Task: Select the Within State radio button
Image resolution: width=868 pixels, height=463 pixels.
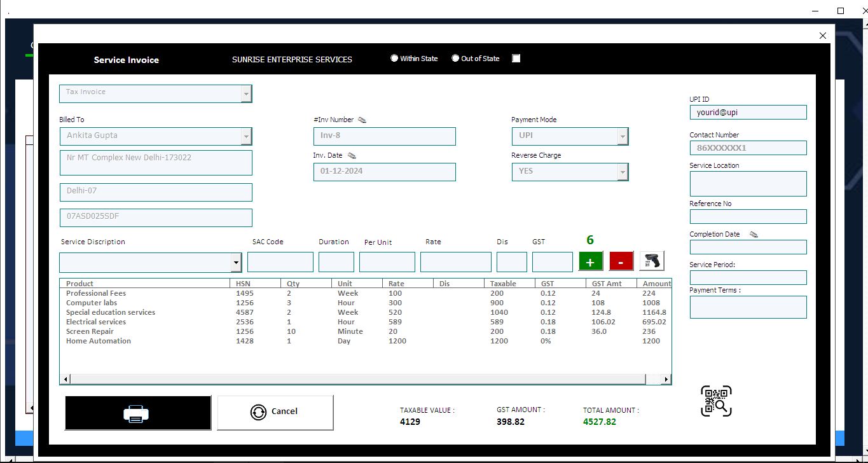Action: (394, 59)
